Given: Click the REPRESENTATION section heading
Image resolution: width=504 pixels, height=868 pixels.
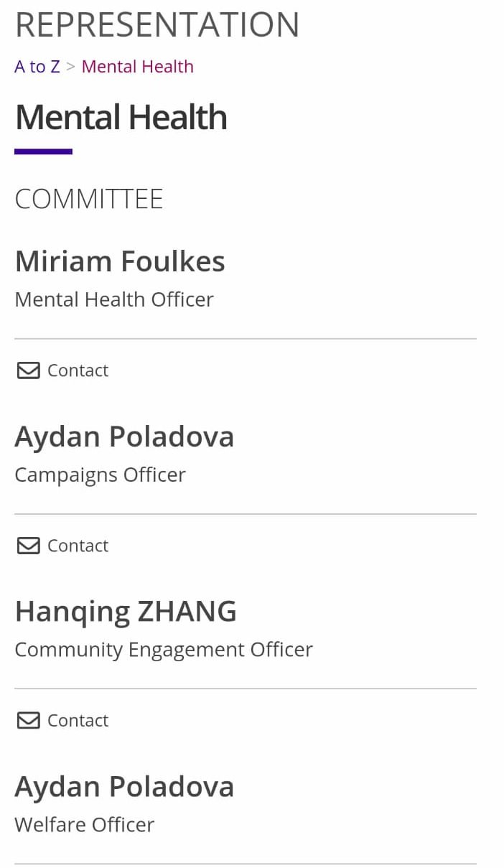Looking at the screenshot, I should pyautogui.click(x=157, y=25).
